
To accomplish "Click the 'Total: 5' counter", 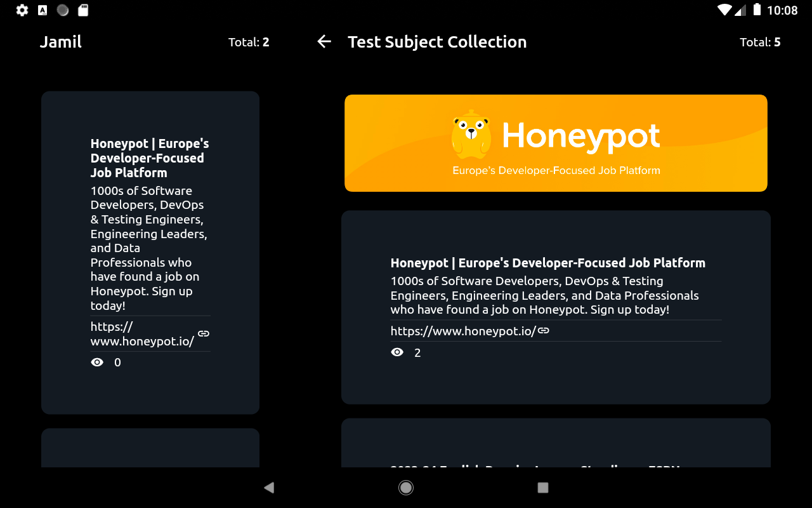I will tap(760, 43).
